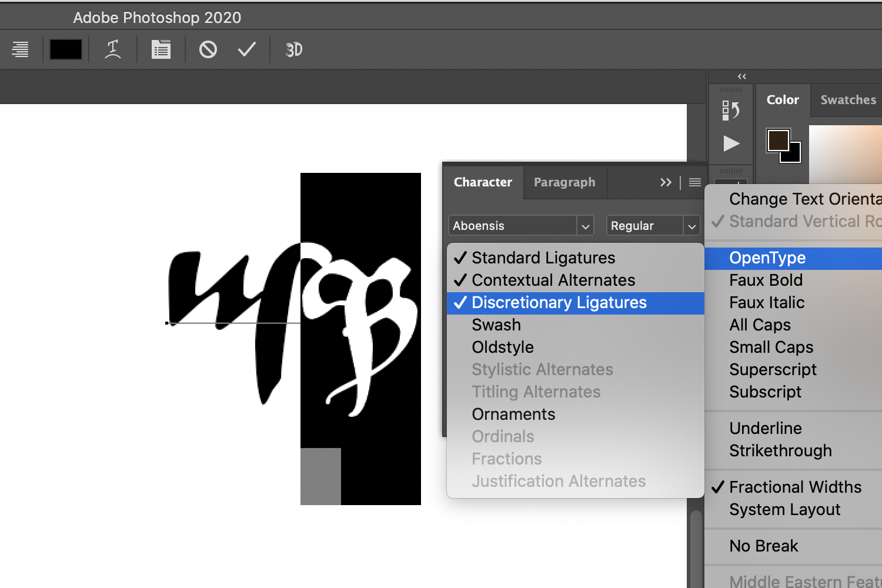
Task: Click the 3D text conversion icon
Action: point(294,50)
